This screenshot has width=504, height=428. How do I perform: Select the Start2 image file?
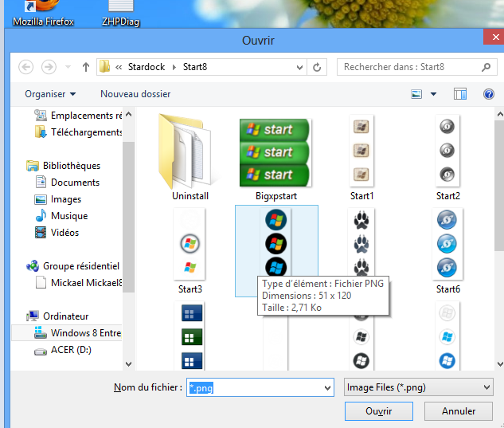coord(447,157)
